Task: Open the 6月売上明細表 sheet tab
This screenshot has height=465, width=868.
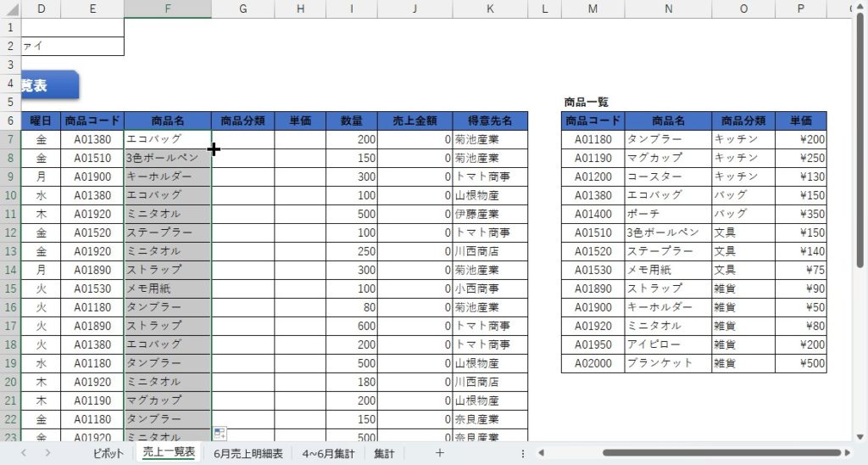Action: tap(248, 453)
